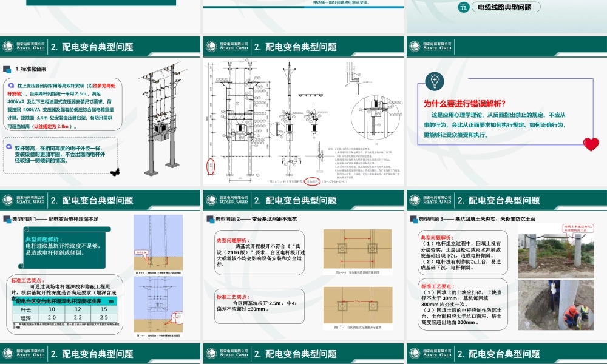Select the slide asking 为什么要进行错误解析?
607x364 pixels.
coord(507,112)
